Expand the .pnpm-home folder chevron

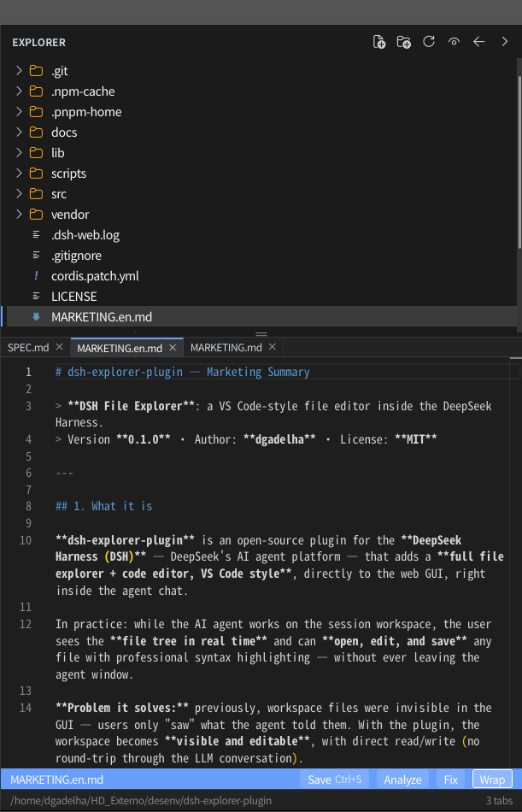point(19,111)
